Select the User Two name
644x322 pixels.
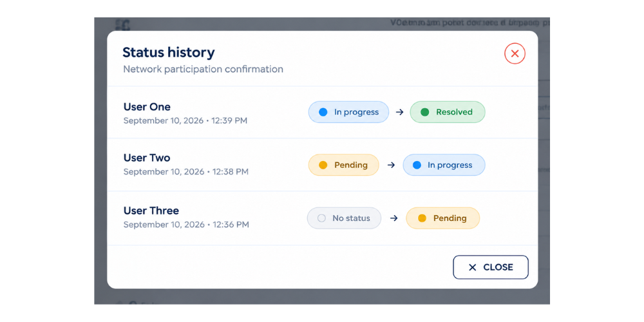(x=147, y=158)
